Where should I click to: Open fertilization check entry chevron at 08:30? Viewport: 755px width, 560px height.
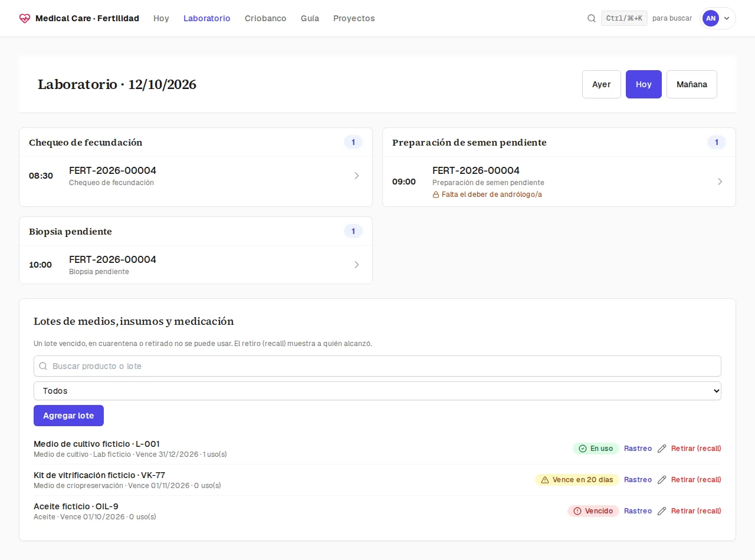[x=356, y=176]
